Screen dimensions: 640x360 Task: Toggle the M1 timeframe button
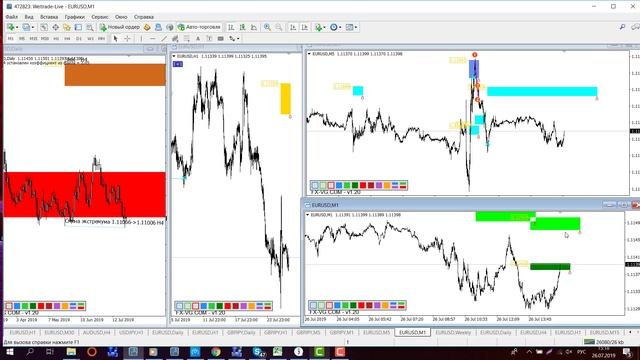[x=11, y=38]
